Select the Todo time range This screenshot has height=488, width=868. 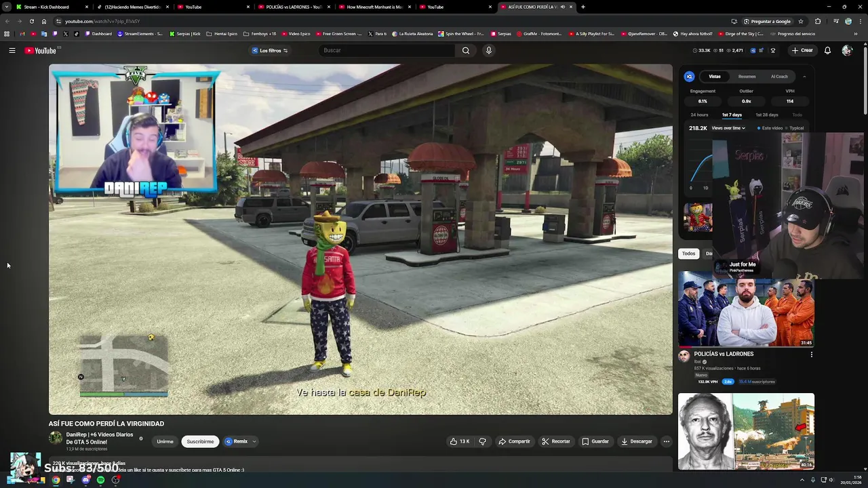[x=797, y=115]
